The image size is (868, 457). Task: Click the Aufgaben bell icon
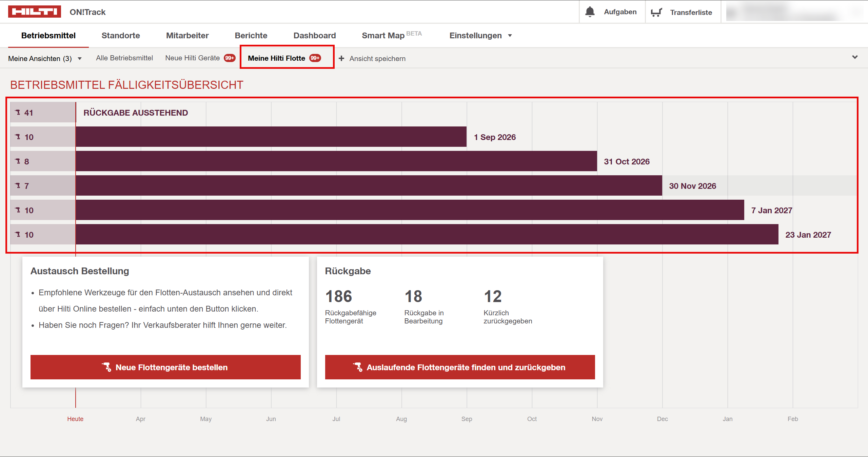point(590,12)
